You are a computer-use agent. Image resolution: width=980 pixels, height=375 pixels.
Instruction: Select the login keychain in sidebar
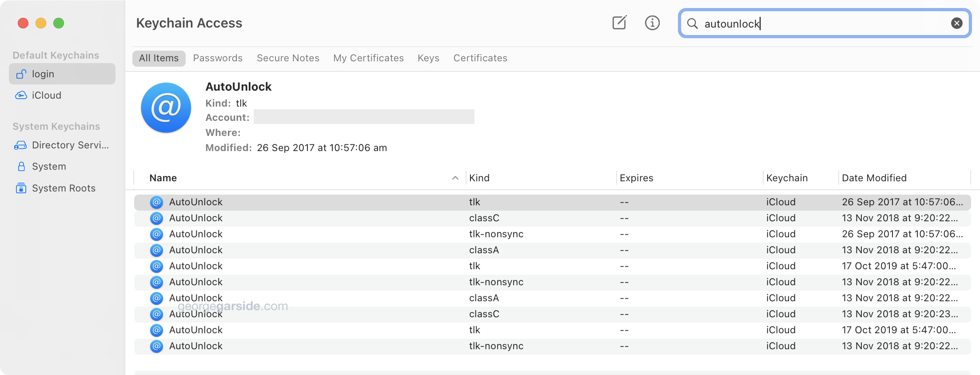pos(62,74)
